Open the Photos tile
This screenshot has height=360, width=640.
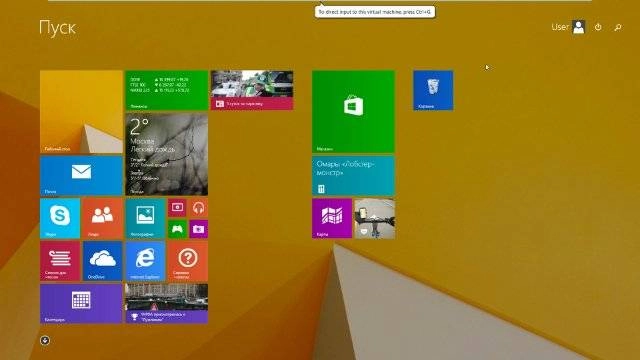[145, 218]
